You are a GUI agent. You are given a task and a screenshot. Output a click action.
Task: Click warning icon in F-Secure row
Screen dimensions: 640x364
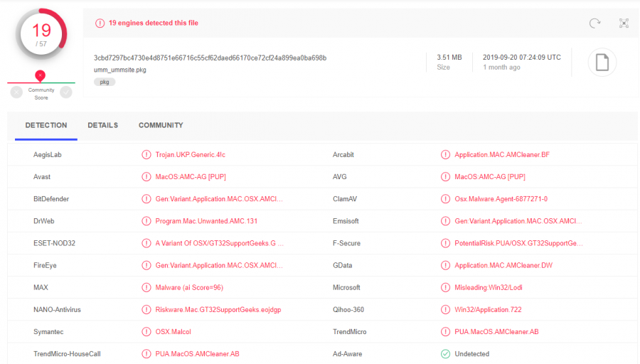click(445, 243)
